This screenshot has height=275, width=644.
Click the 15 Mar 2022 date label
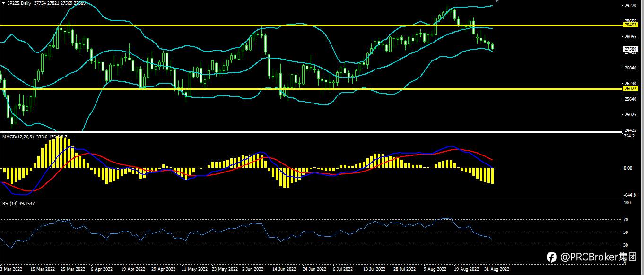point(43,269)
